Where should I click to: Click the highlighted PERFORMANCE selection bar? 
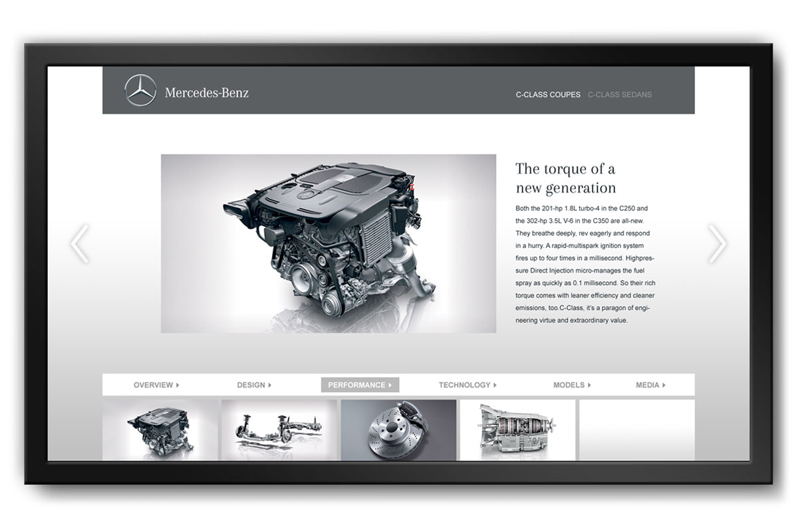click(x=359, y=384)
